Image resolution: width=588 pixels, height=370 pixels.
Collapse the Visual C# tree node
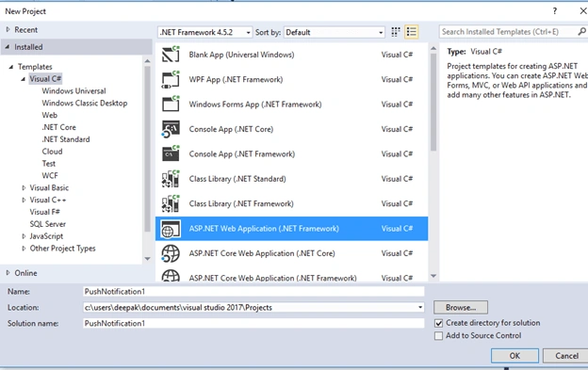click(23, 79)
